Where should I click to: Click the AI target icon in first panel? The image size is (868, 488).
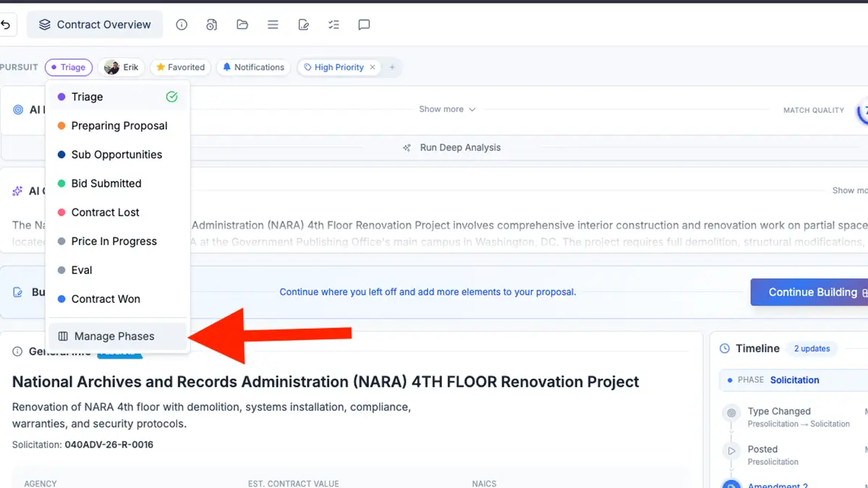(18, 110)
